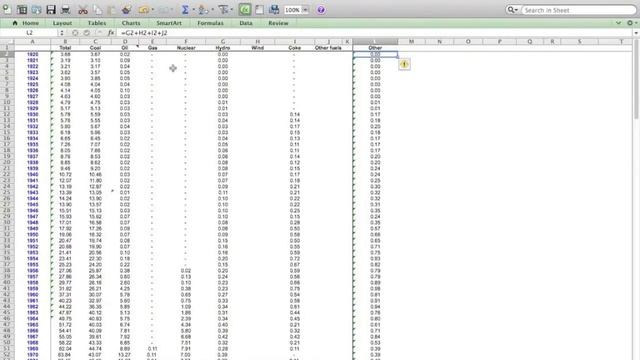Select row 2 header
The image size is (640, 360).
pyautogui.click(x=7, y=54)
